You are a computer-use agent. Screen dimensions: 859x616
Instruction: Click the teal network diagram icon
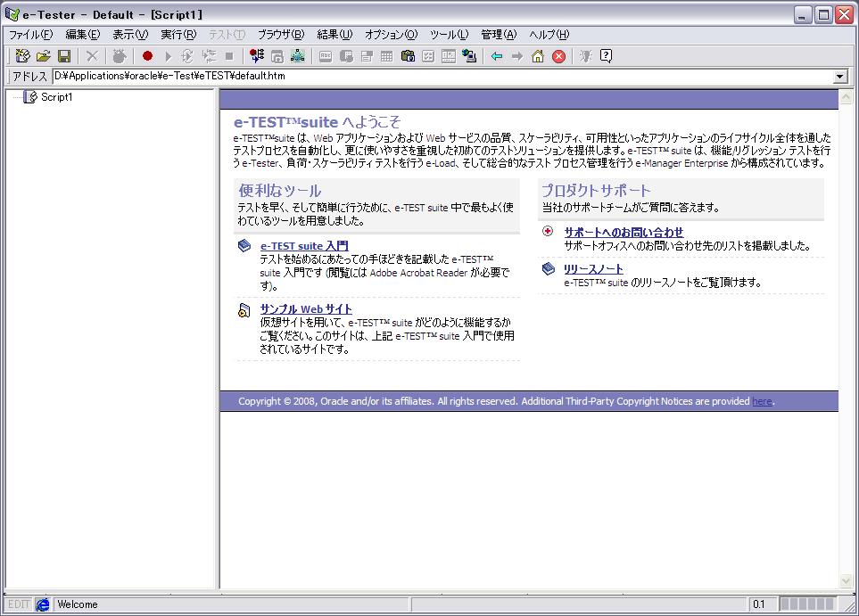tap(297, 56)
